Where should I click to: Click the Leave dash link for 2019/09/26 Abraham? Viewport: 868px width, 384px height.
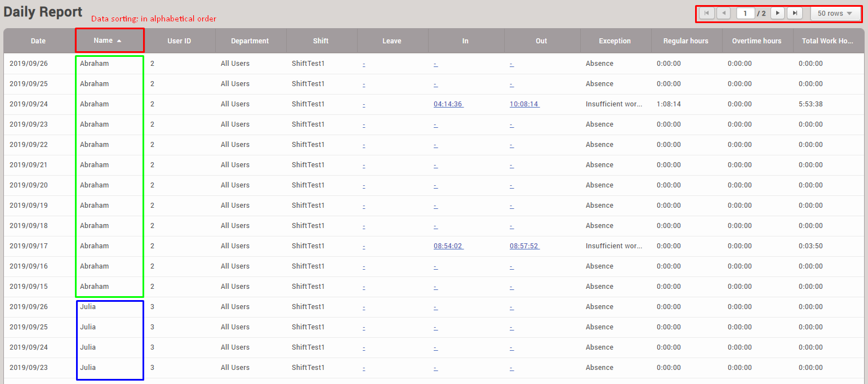(x=364, y=64)
